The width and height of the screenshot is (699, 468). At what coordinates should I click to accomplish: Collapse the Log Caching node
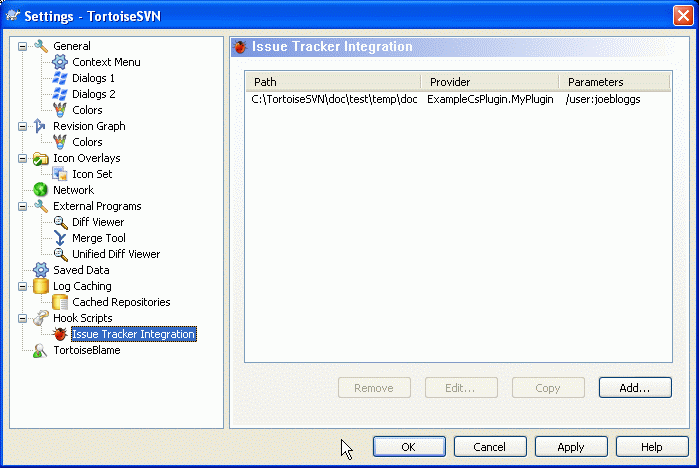coord(22,286)
